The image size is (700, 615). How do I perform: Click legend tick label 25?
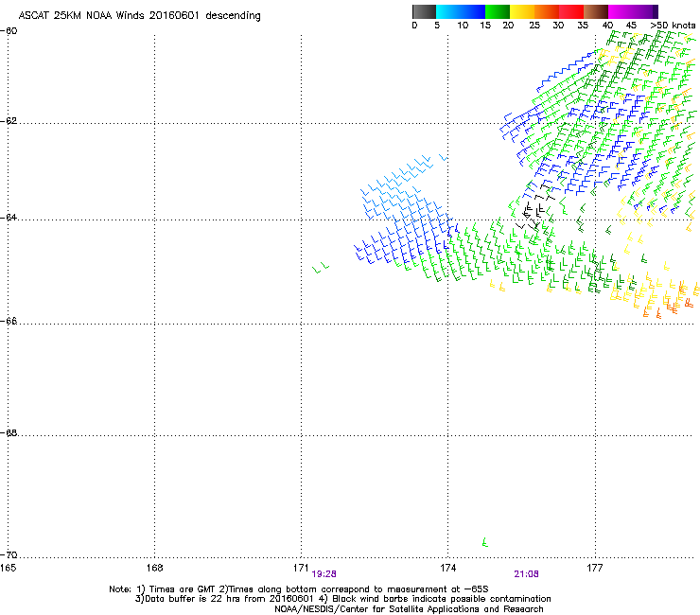click(534, 26)
